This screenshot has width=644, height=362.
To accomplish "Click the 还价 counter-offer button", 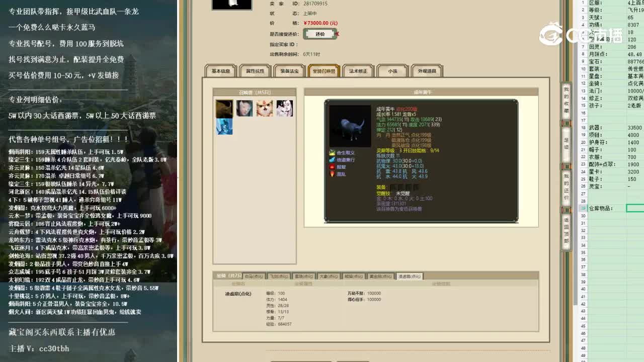I will [x=319, y=34].
